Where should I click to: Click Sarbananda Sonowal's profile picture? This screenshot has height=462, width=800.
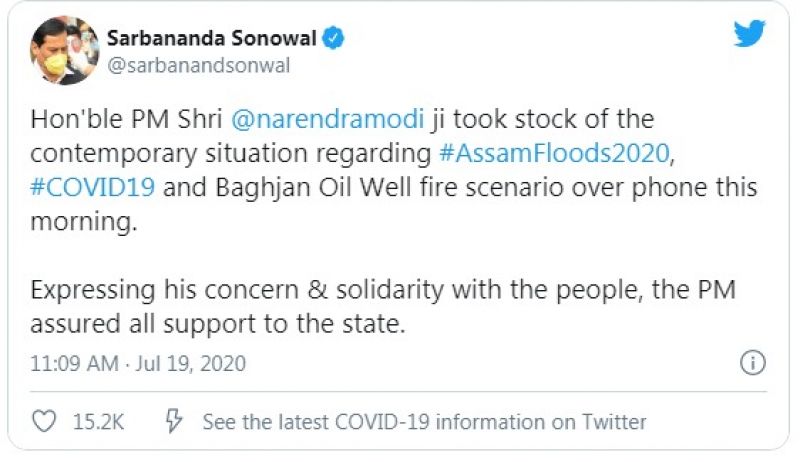pyautogui.click(x=65, y=49)
